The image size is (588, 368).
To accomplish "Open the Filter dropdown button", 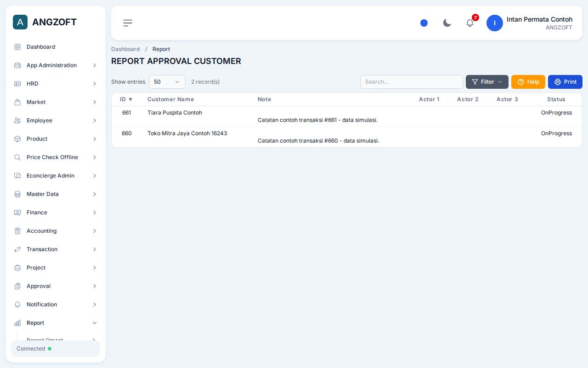I will (487, 82).
